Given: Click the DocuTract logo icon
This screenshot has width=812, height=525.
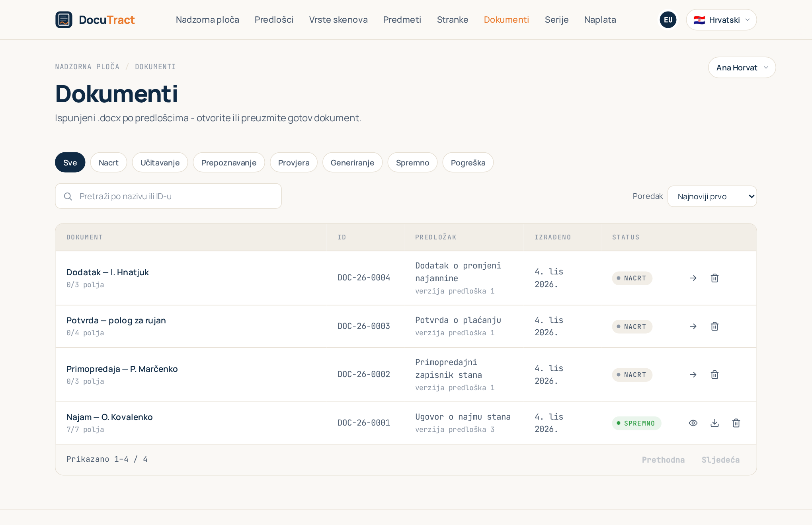Looking at the screenshot, I should [x=64, y=19].
